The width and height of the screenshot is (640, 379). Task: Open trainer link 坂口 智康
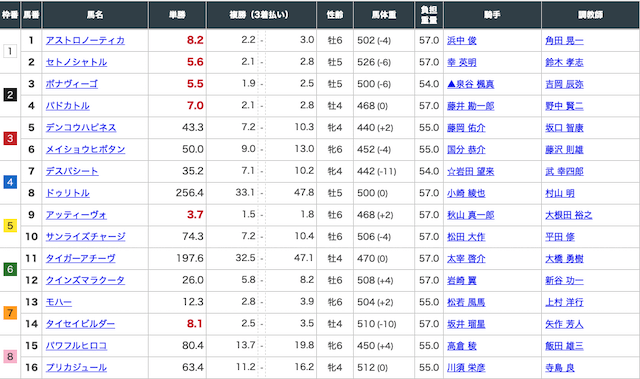click(564, 128)
